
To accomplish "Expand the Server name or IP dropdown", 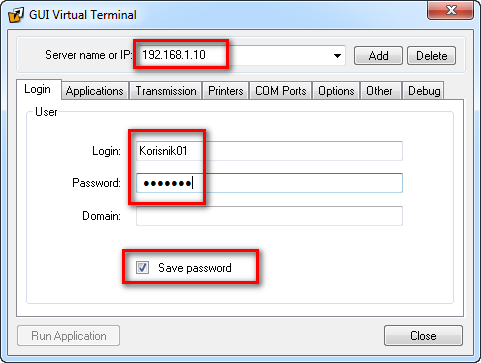I will [337, 56].
